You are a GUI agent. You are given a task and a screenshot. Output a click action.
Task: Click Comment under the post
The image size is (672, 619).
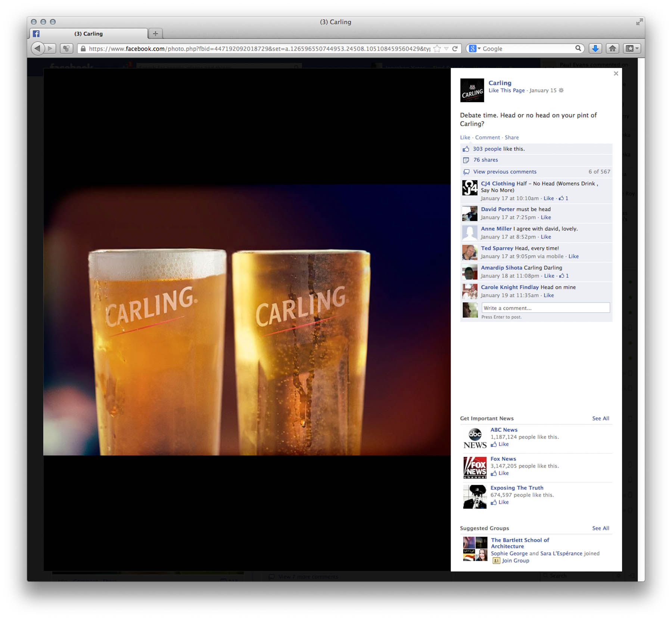[487, 137]
